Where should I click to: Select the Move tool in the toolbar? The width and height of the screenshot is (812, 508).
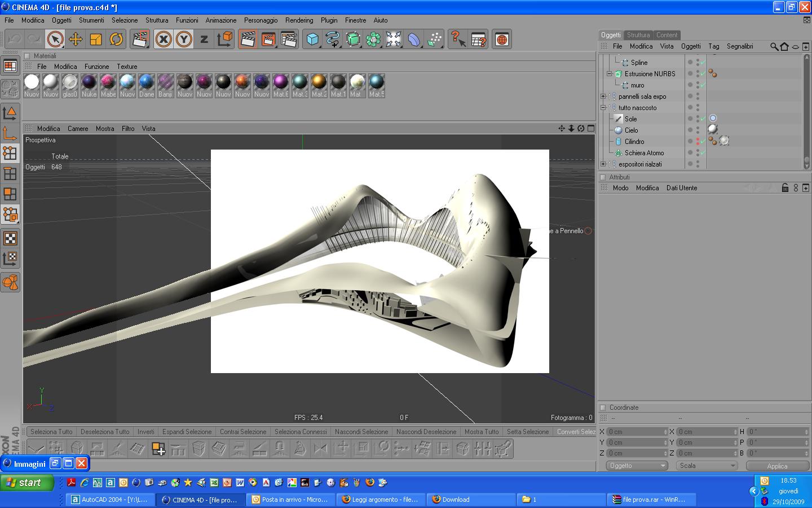[76, 39]
